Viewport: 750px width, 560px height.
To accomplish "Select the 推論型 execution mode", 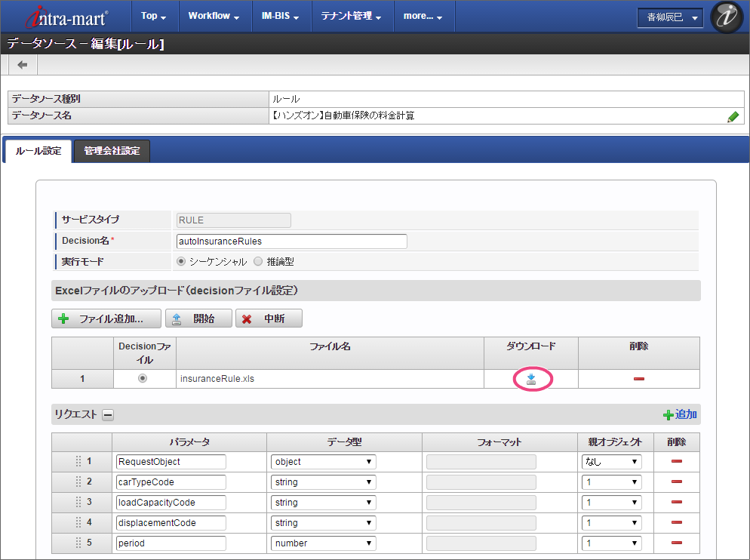I will pyautogui.click(x=258, y=262).
